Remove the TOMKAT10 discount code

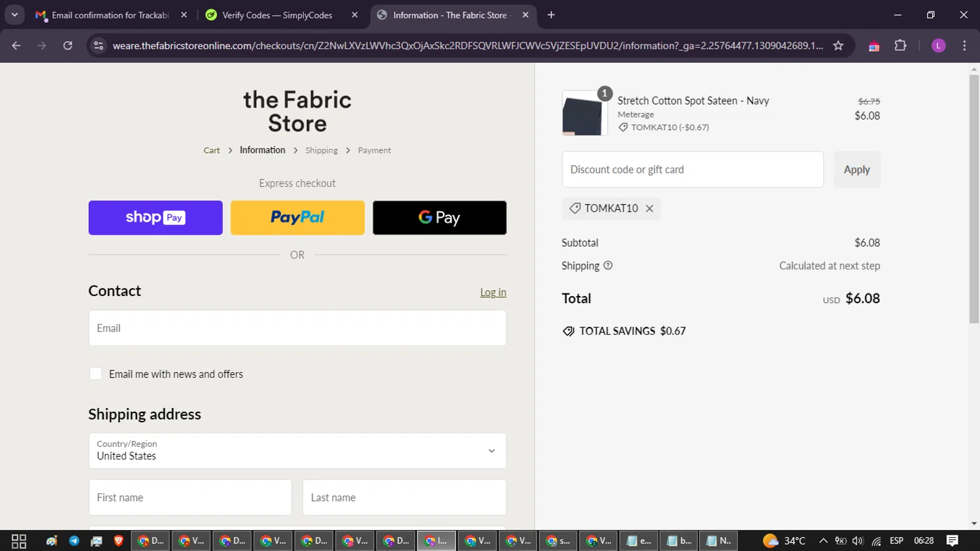click(x=649, y=209)
